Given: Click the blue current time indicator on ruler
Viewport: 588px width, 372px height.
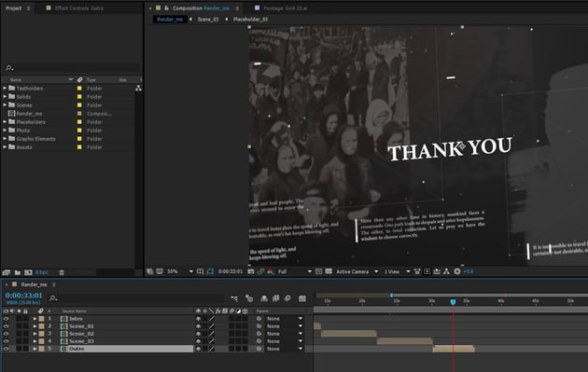Looking at the screenshot, I should [x=453, y=302].
